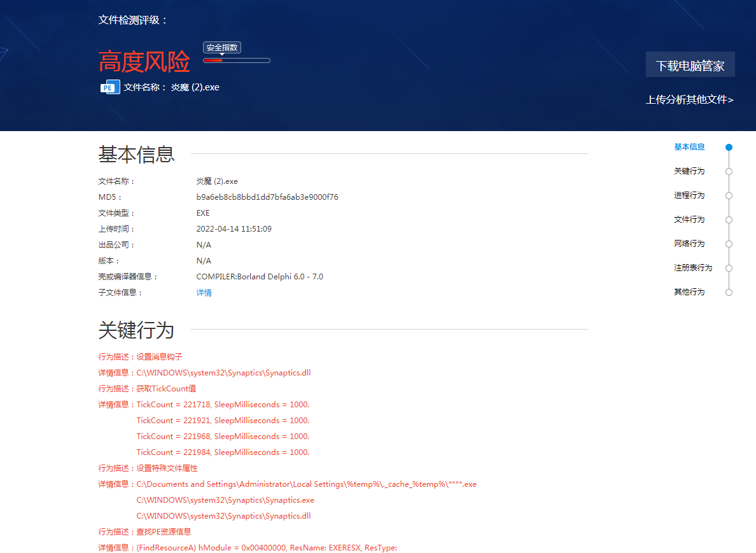This screenshot has height=553, width=756.
Task: Select the 文件行为 timeline dot
Action: point(729,220)
